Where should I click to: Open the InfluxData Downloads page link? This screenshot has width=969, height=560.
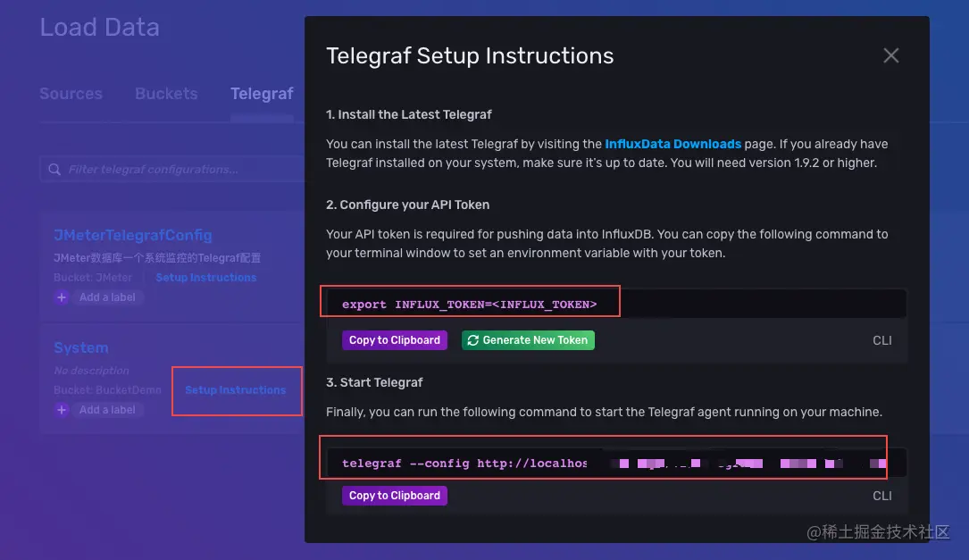(x=672, y=144)
